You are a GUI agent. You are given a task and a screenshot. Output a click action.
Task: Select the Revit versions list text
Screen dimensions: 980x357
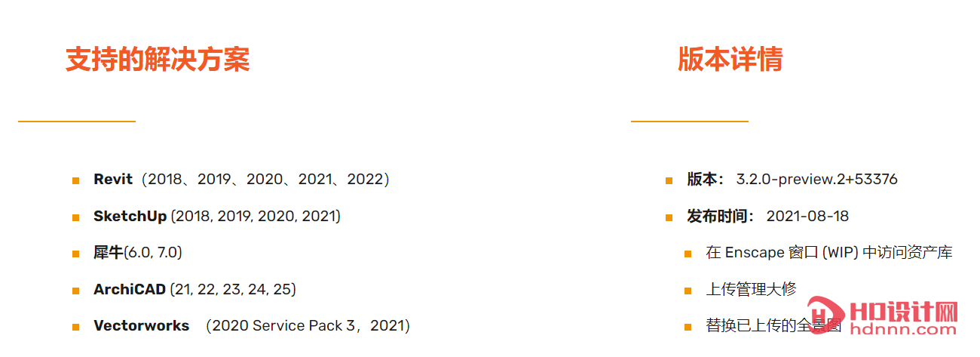pyautogui.click(x=241, y=180)
